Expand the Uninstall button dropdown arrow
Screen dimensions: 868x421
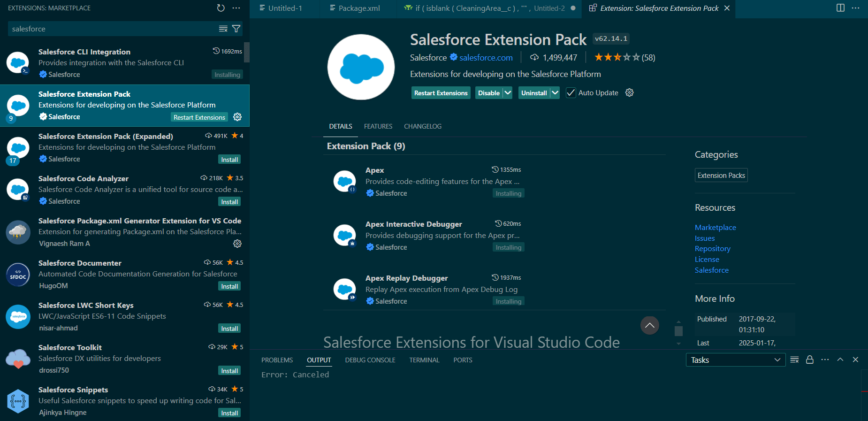click(x=555, y=93)
